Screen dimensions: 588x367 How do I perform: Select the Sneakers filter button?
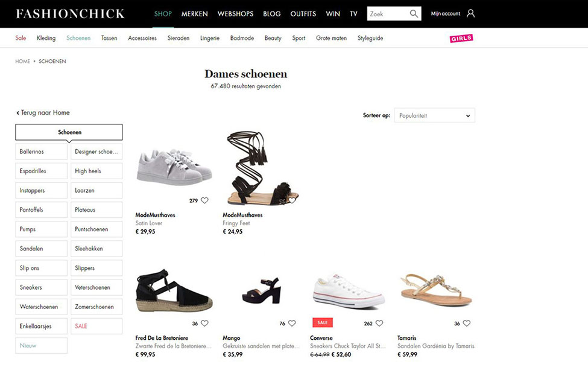(x=41, y=287)
